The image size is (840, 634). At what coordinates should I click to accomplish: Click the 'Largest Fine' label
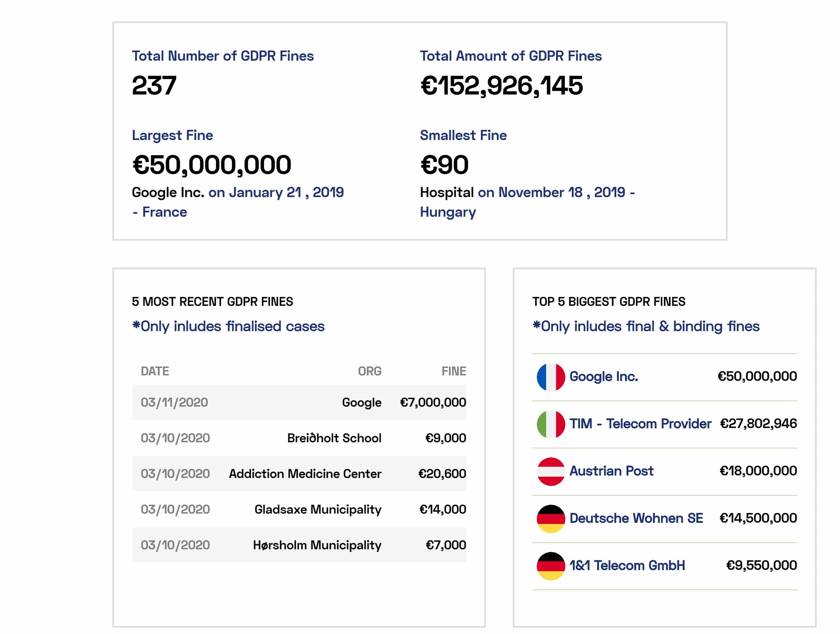tap(172, 136)
